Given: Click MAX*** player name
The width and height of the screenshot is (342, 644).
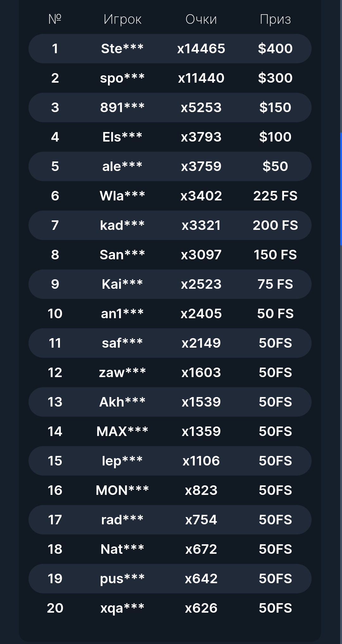Looking at the screenshot, I should [x=123, y=432].
